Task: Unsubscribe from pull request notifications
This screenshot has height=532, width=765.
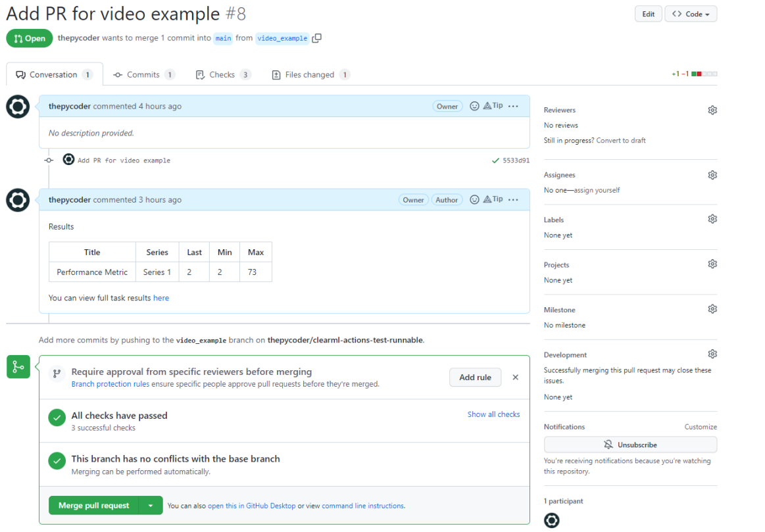Action: coord(630,445)
